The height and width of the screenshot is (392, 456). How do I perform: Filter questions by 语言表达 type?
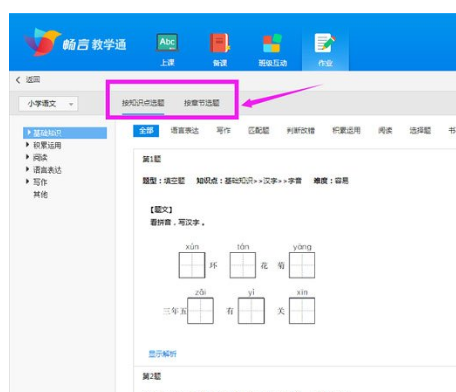185,131
